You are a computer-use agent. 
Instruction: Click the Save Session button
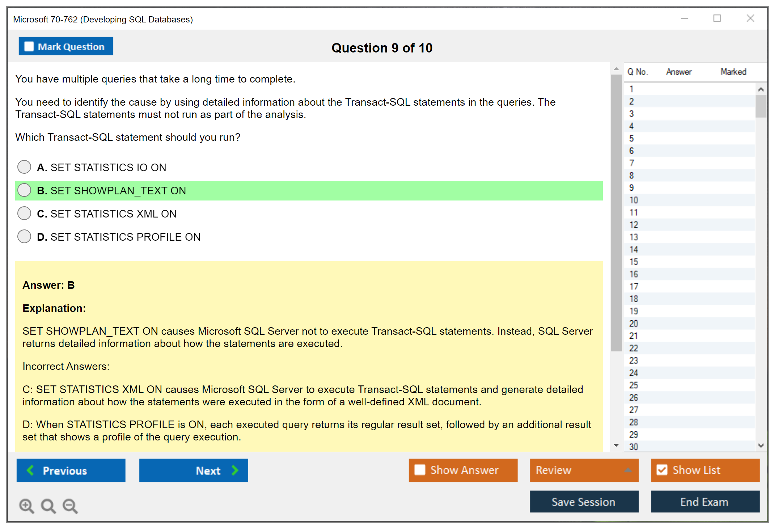click(584, 502)
